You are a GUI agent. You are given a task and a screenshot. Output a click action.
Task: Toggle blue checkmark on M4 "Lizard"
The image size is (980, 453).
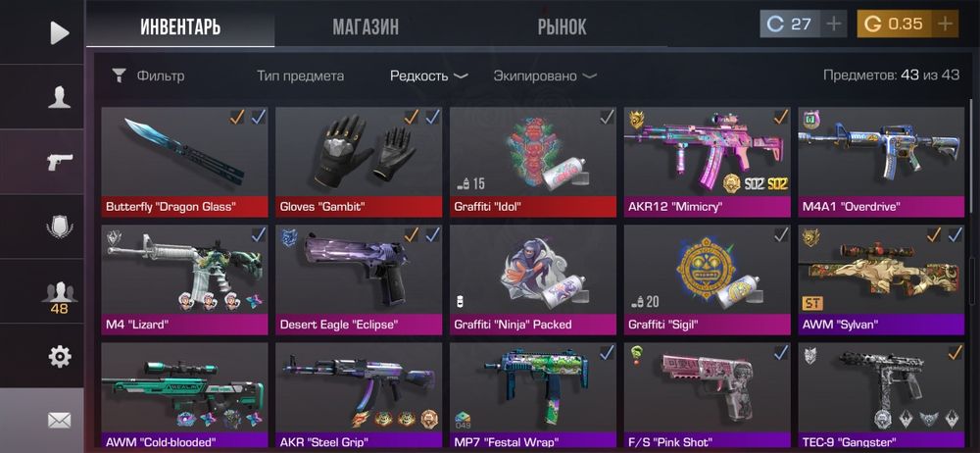258,234
